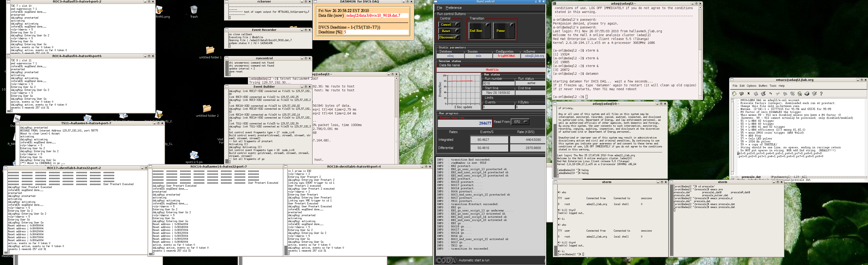Open the emacs Tools menu
The height and width of the screenshot is (265, 868).
[773, 86]
